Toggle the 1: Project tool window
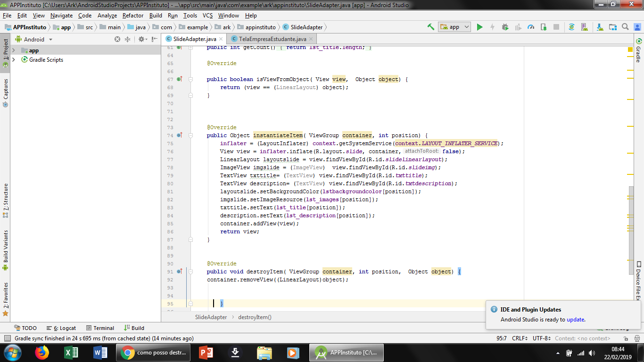The height and width of the screenshot is (362, 644). pos(5,53)
